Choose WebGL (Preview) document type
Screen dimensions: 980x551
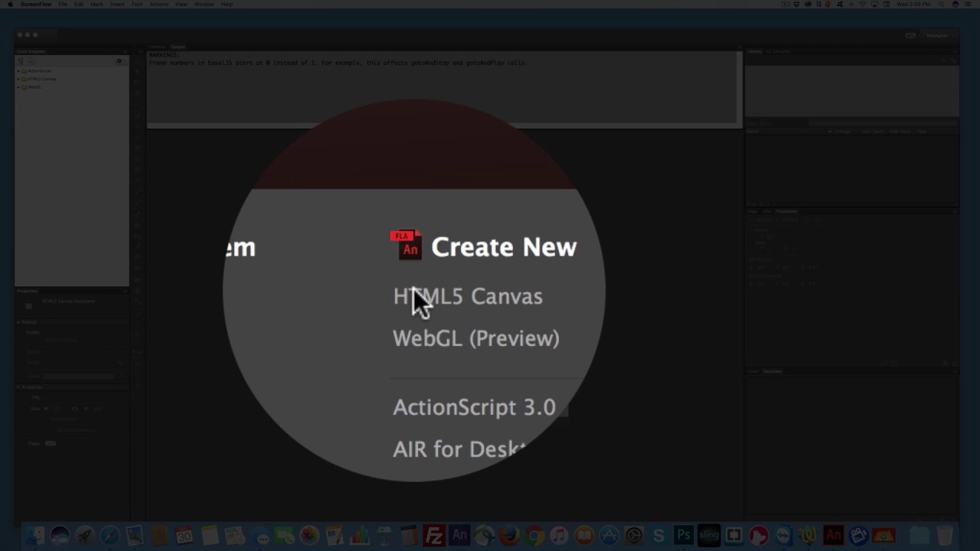[x=476, y=338]
